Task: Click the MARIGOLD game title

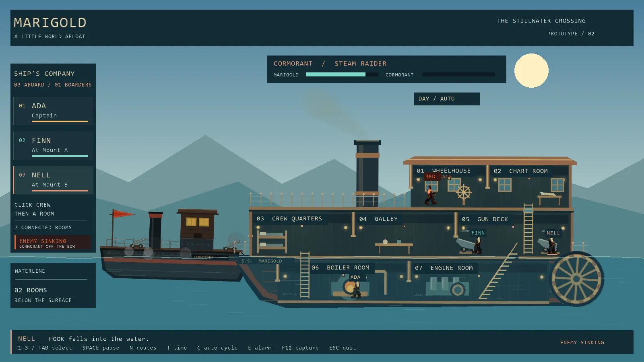Action: pyautogui.click(x=50, y=23)
